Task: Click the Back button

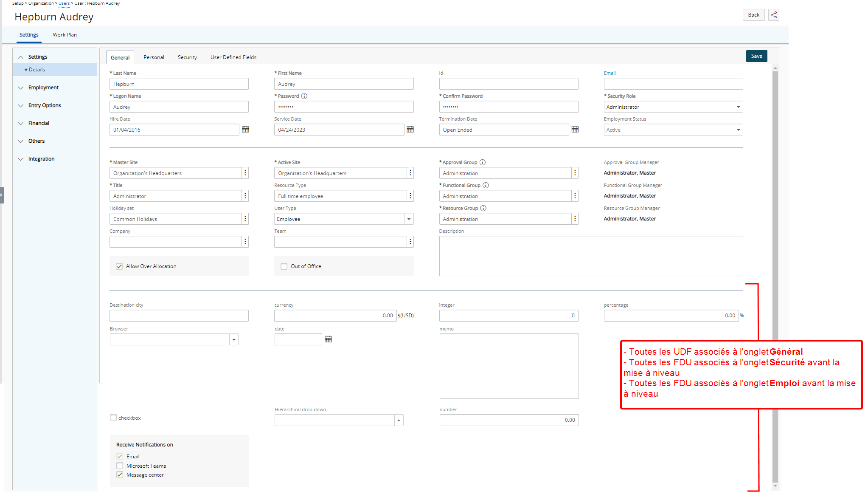Action: (x=753, y=15)
